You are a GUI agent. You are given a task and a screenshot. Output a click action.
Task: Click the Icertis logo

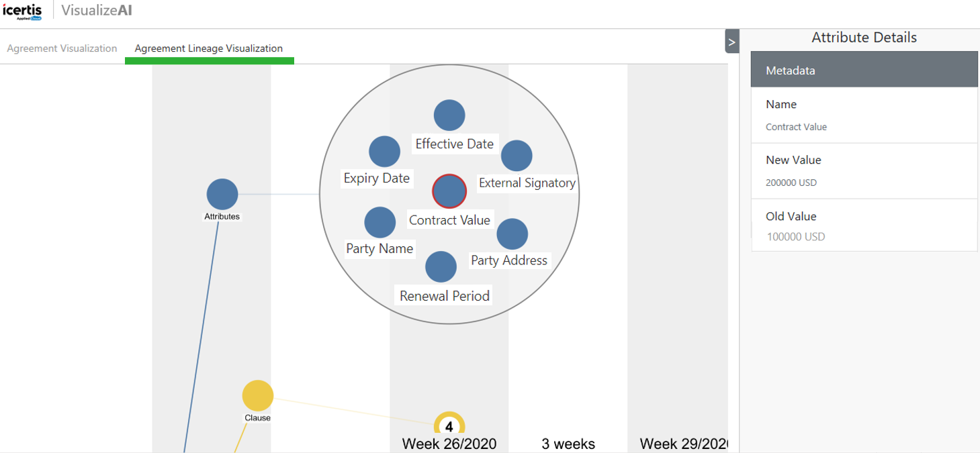point(22,11)
